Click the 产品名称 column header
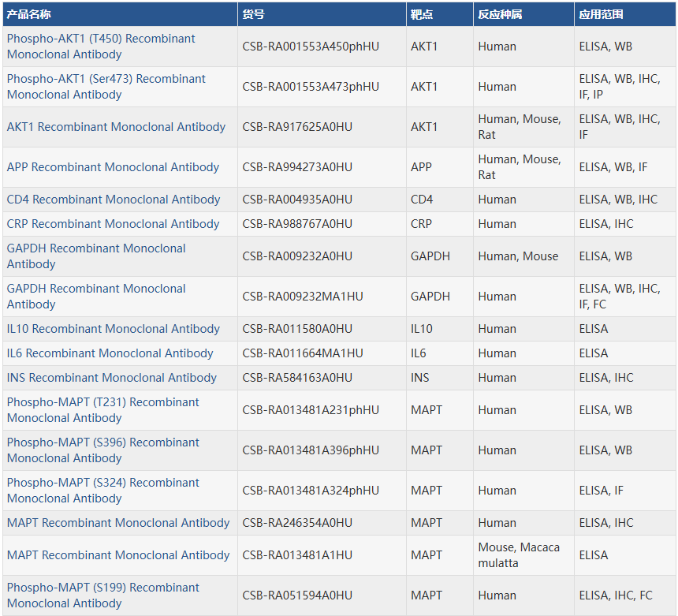The image size is (678, 616). [29, 14]
